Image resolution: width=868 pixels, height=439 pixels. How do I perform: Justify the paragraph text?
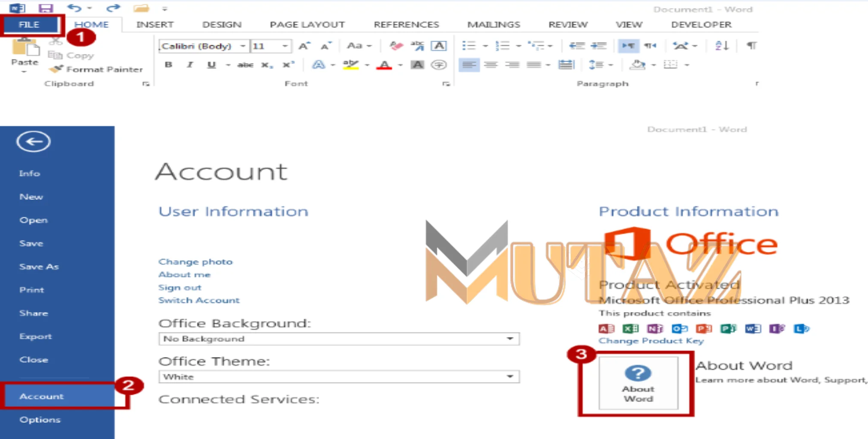click(x=534, y=65)
